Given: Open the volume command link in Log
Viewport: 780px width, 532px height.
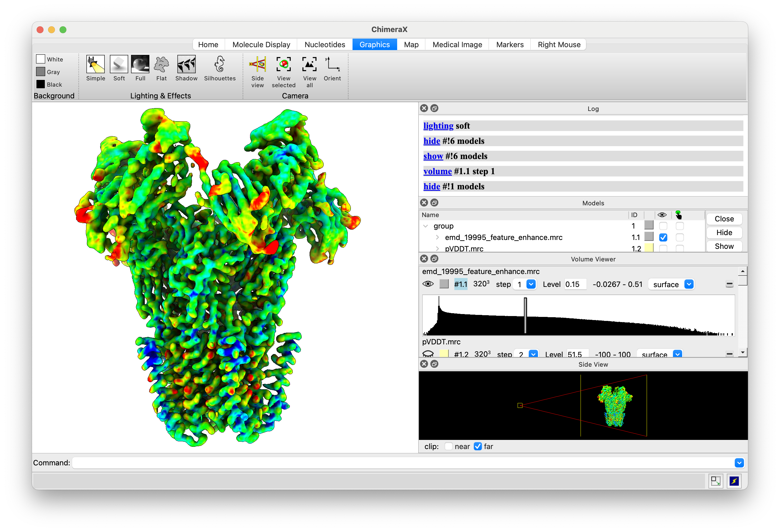Looking at the screenshot, I should click(437, 171).
